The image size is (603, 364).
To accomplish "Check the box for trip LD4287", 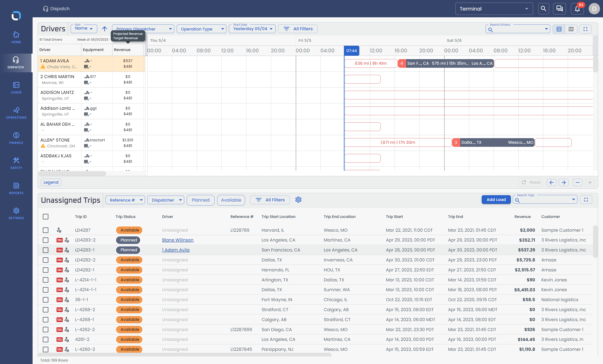I will pos(46,230).
